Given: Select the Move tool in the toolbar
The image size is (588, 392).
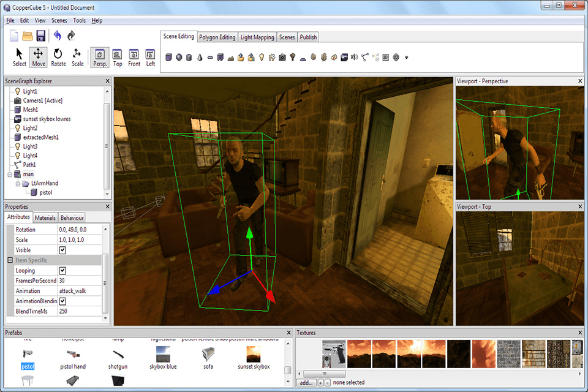Looking at the screenshot, I should (x=38, y=57).
